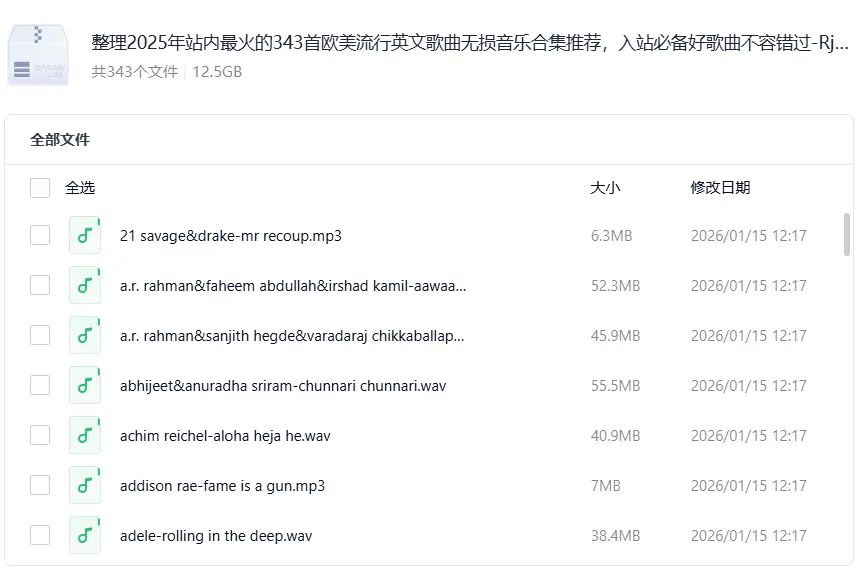Click the music icon for abhijeet&anuradha sriram-chunnari chunnari.wav
This screenshot has width=861, height=576.
[84, 385]
